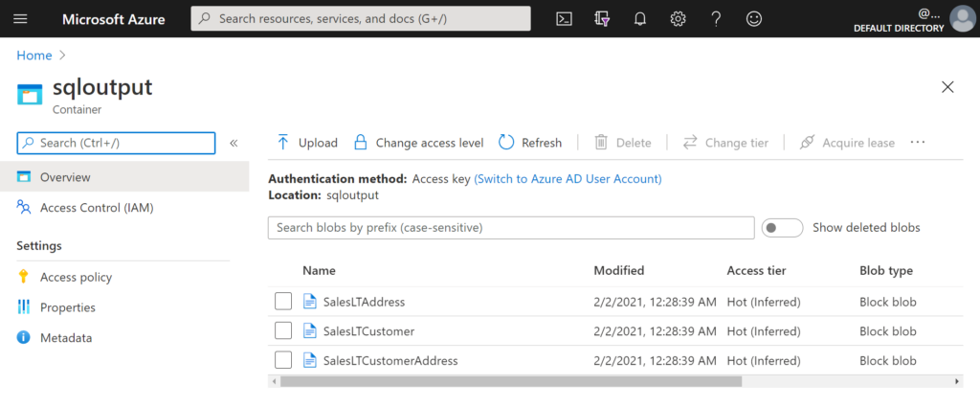Image resolution: width=980 pixels, height=408 pixels.
Task: Go to the Home breadcrumb link
Action: (33, 55)
